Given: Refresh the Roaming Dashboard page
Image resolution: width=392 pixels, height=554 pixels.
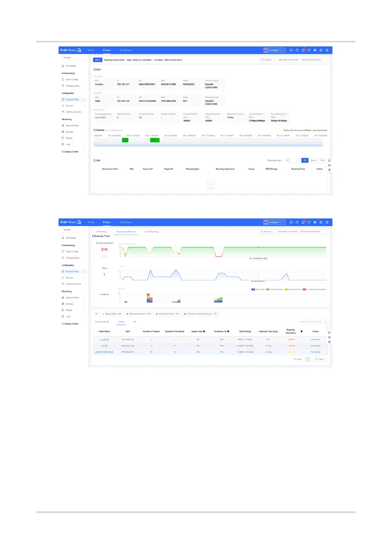Looking at the screenshot, I should 266,232.
